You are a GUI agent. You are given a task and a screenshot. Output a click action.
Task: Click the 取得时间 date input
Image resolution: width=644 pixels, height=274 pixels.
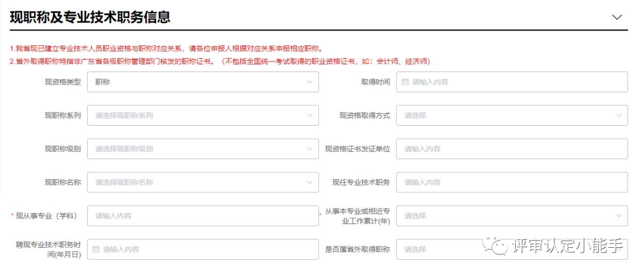point(512,82)
